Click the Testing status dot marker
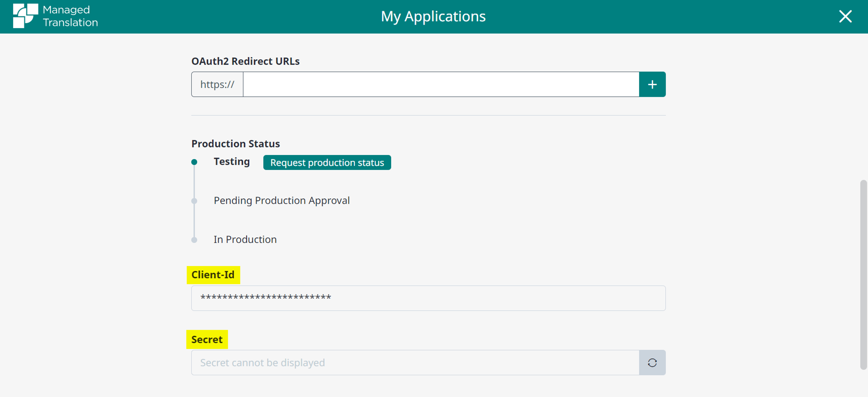Viewport: 868px width, 397px height. (x=194, y=162)
